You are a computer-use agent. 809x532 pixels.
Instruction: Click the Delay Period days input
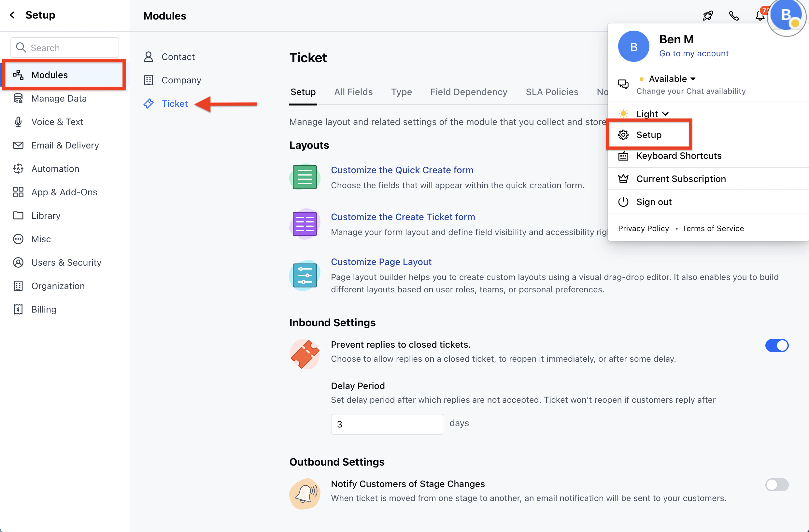tap(387, 424)
